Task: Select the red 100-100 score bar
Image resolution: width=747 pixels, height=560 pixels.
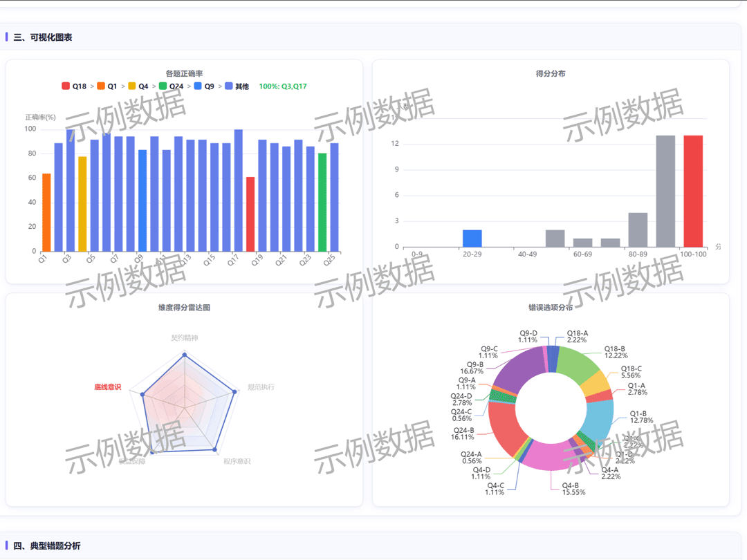Action: pyautogui.click(x=693, y=192)
